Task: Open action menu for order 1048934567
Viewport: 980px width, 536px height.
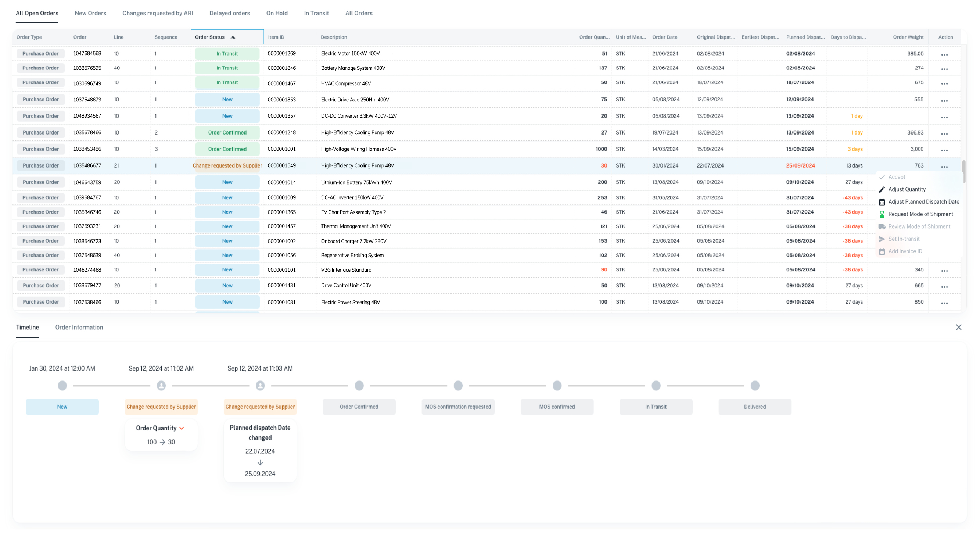Action: [x=944, y=117]
